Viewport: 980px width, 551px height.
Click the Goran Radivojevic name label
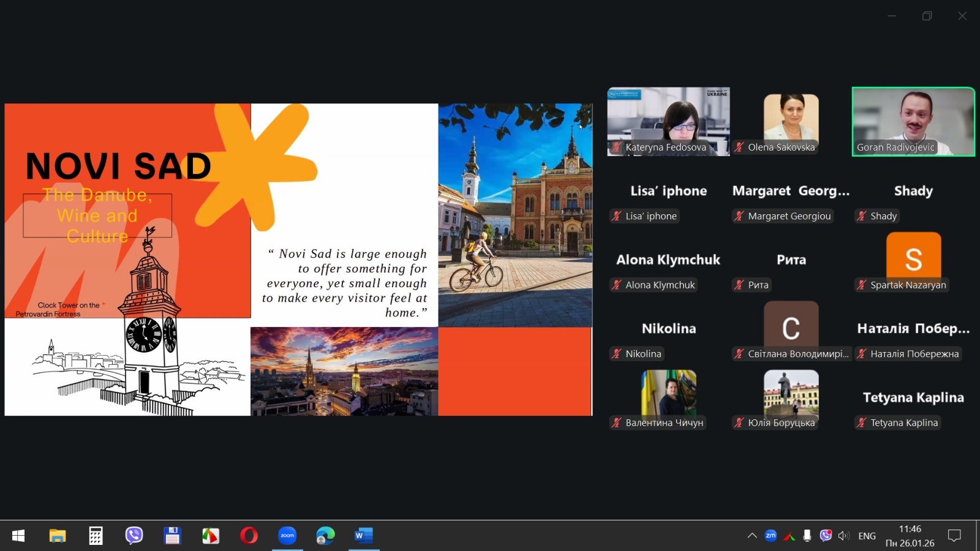click(895, 147)
